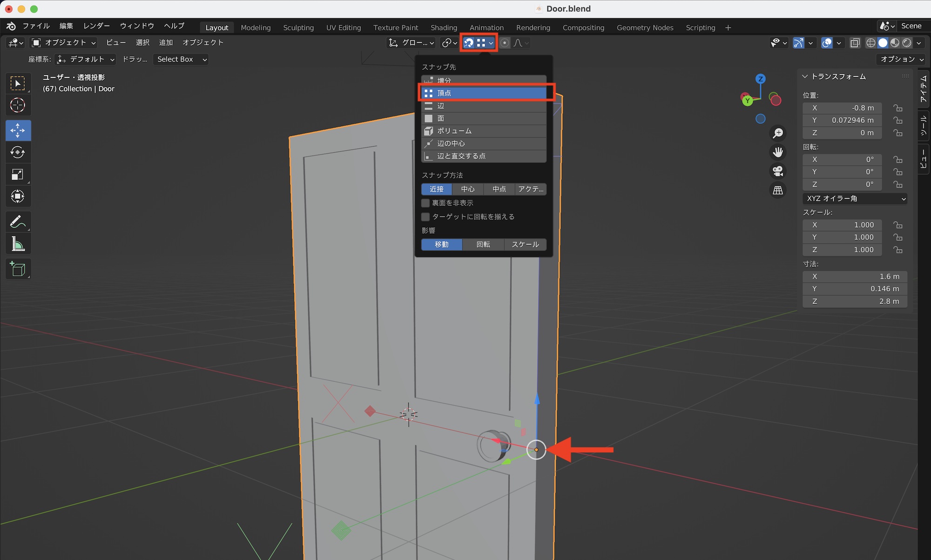Select the Add Cube tool
Screen dimensions: 931x560
coord(18,269)
